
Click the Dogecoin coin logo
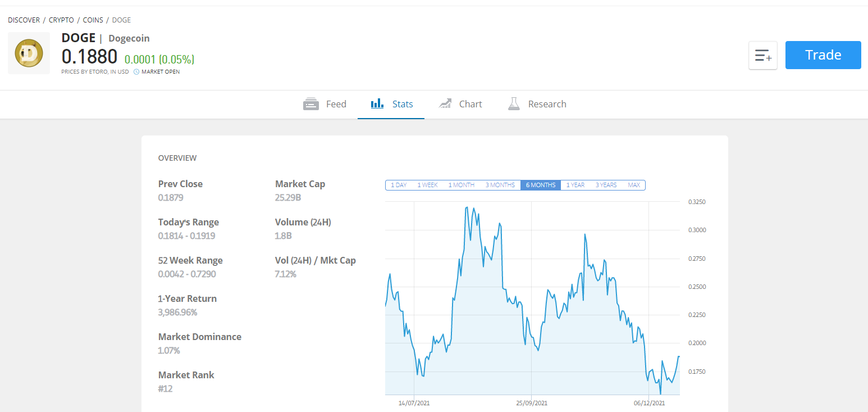click(29, 53)
